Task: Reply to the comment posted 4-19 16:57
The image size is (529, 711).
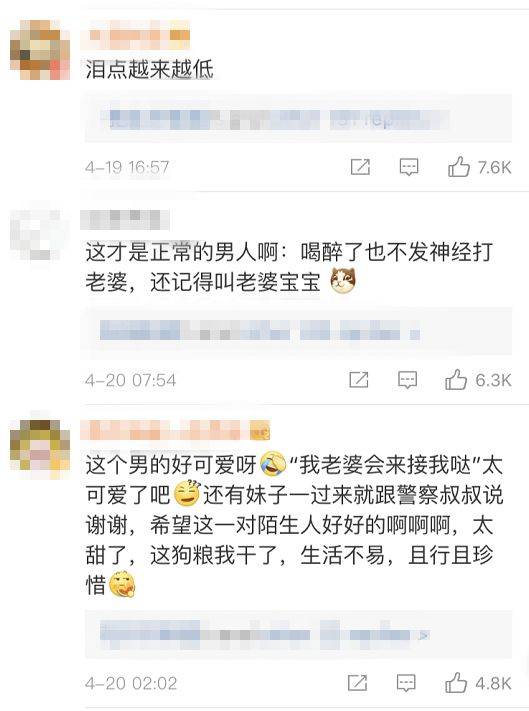Action: [408, 167]
